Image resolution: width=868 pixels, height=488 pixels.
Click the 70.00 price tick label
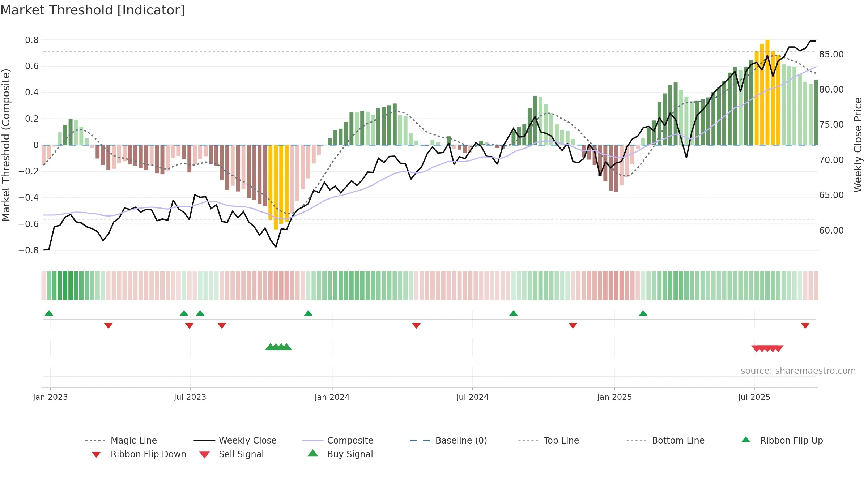pyautogui.click(x=831, y=160)
